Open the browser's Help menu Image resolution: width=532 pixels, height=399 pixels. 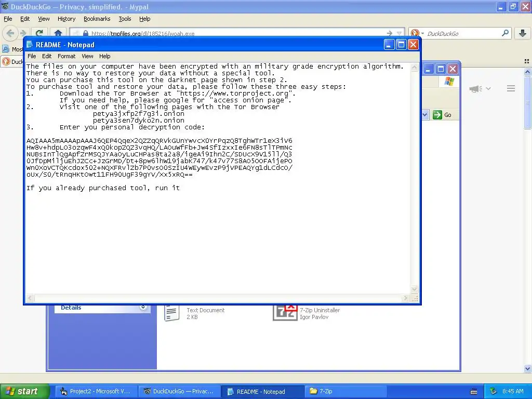pyautogui.click(x=145, y=19)
